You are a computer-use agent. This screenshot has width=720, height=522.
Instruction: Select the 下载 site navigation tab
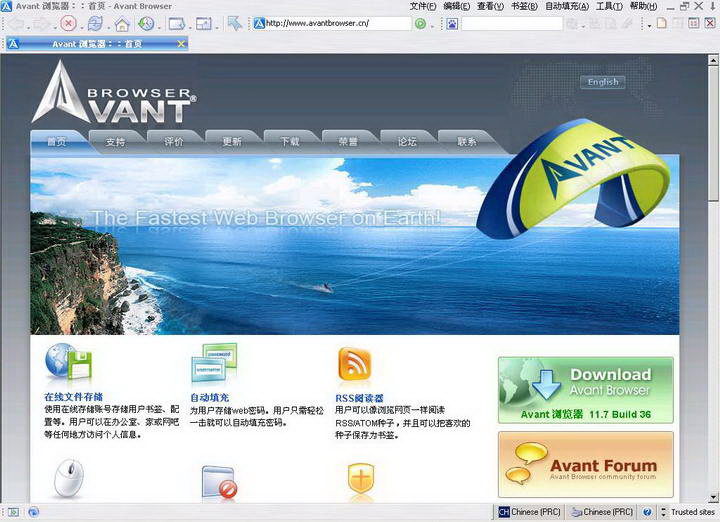pyautogui.click(x=291, y=141)
